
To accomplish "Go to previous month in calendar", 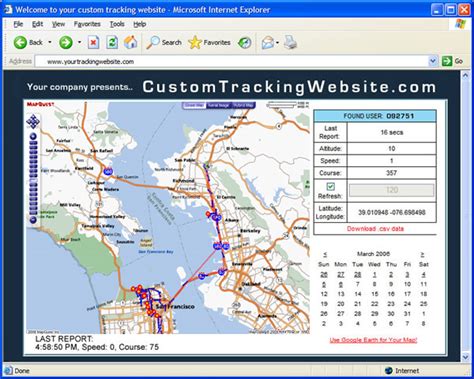I will pos(325,254).
